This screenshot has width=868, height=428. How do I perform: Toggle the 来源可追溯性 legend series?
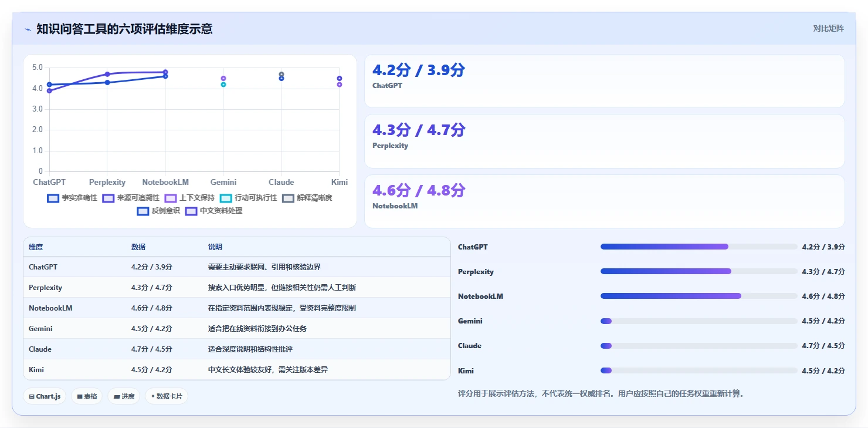pos(131,198)
